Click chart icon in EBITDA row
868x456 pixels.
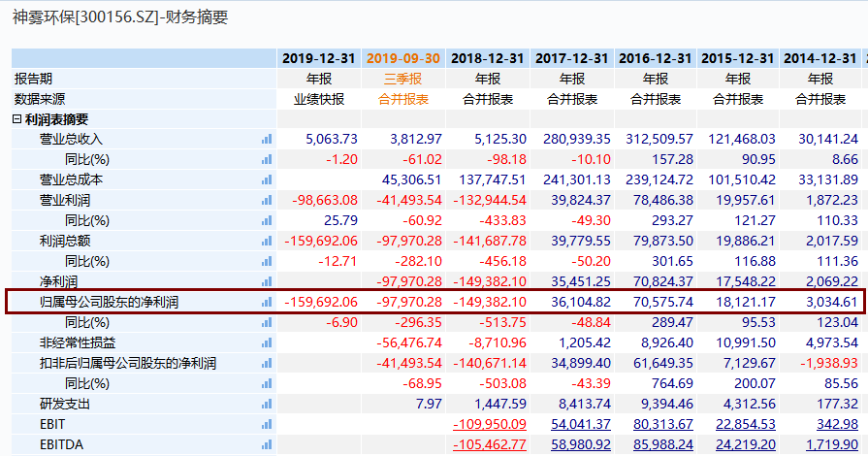point(267,444)
